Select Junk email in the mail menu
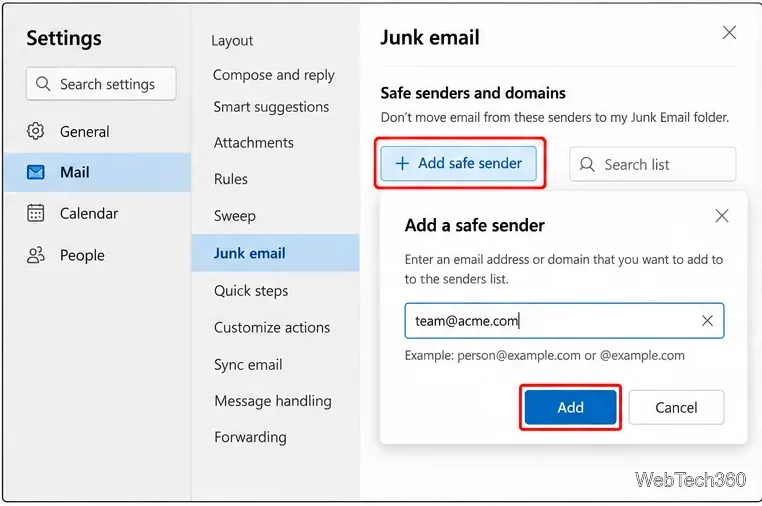Screen dimensions: 762x506 click(x=275, y=253)
